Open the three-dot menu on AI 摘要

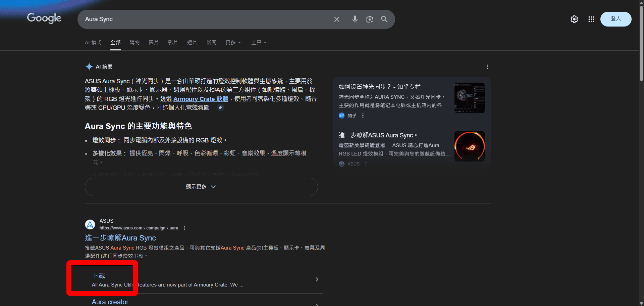tap(487, 67)
